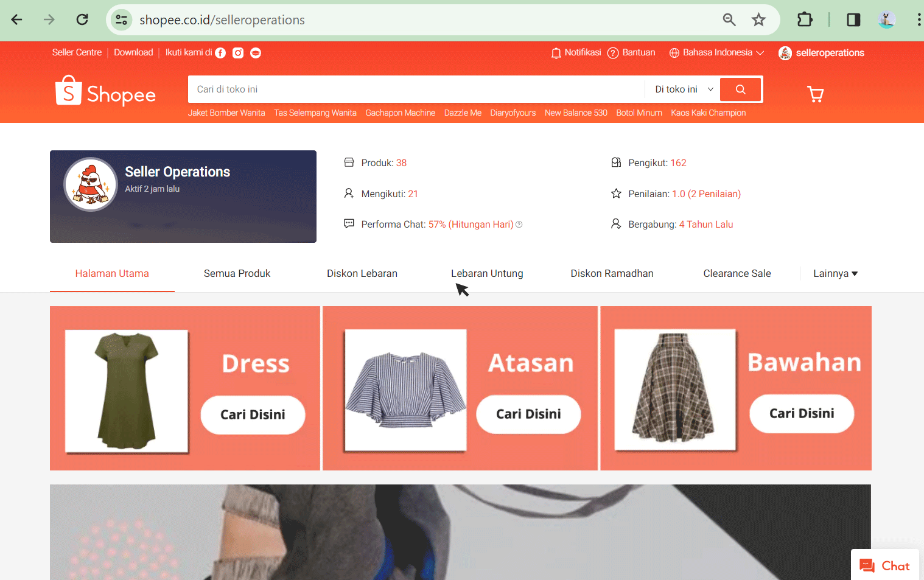Visit the store's Facebook icon
The width and height of the screenshot is (924, 580).
(220, 52)
